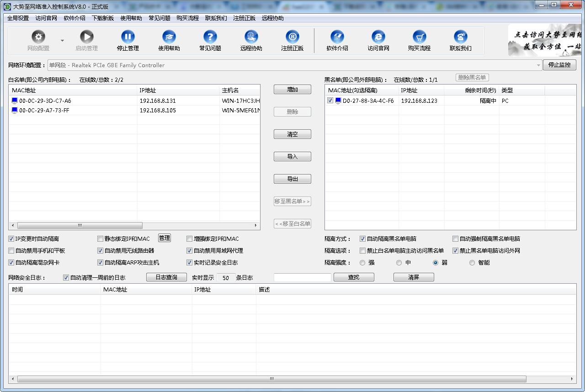Image resolution: width=585 pixels, height=392 pixels.
Task: Enable 自动禁用手机和平板 checkbox
Action: click(11, 251)
